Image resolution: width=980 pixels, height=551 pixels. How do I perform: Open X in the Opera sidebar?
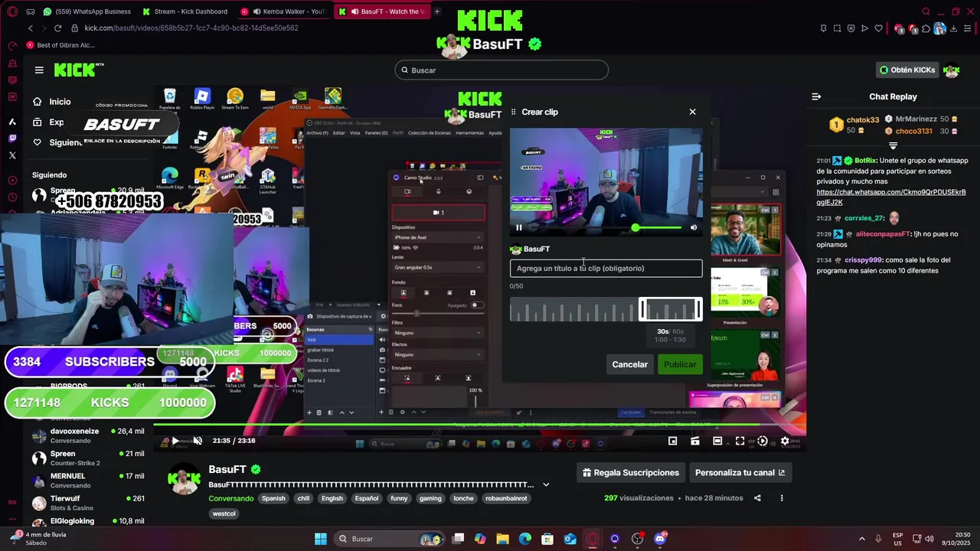pyautogui.click(x=12, y=155)
